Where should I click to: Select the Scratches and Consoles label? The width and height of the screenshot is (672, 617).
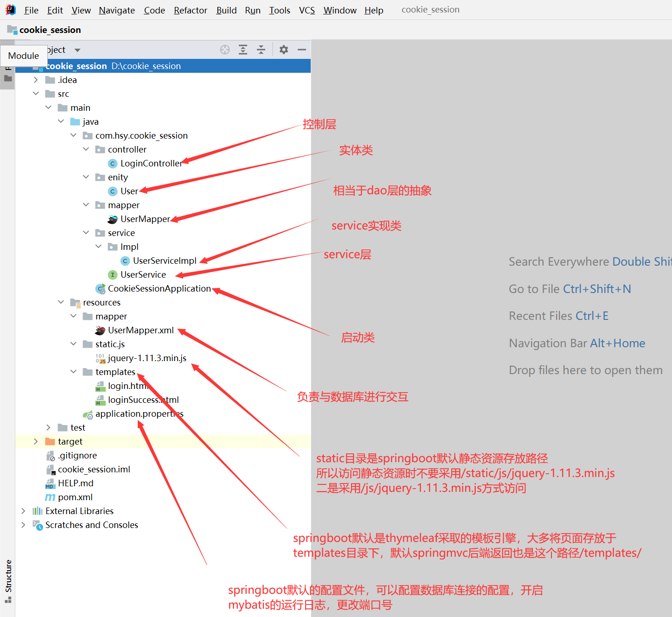point(92,525)
